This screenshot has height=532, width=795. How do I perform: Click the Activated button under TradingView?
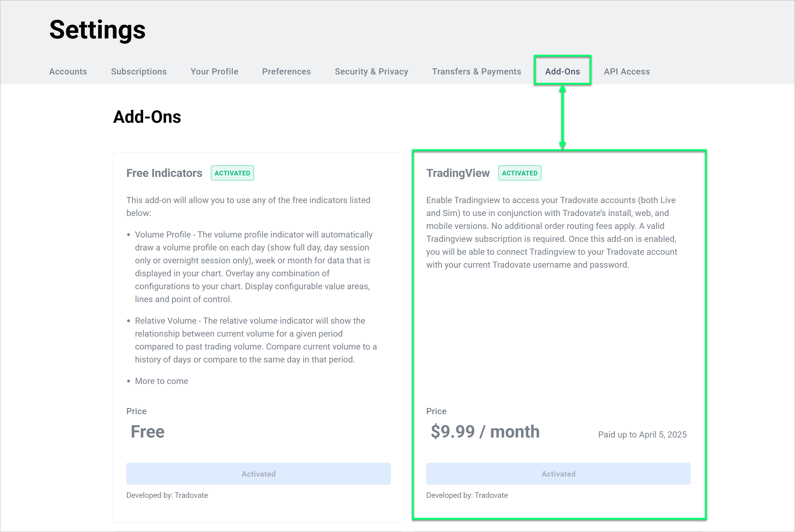[558, 474]
